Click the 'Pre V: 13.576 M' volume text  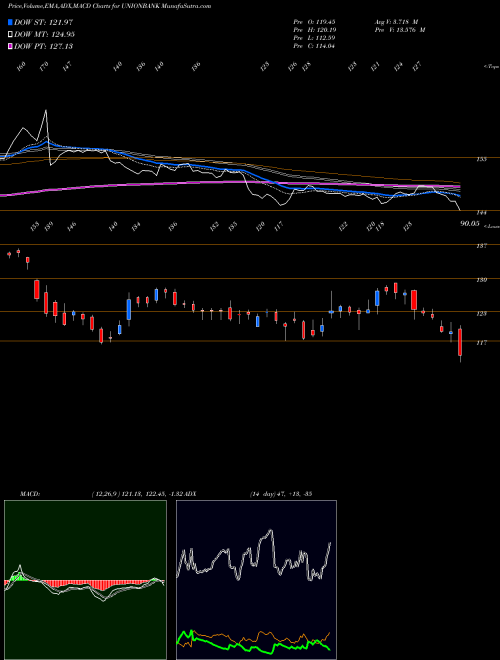tap(400, 30)
